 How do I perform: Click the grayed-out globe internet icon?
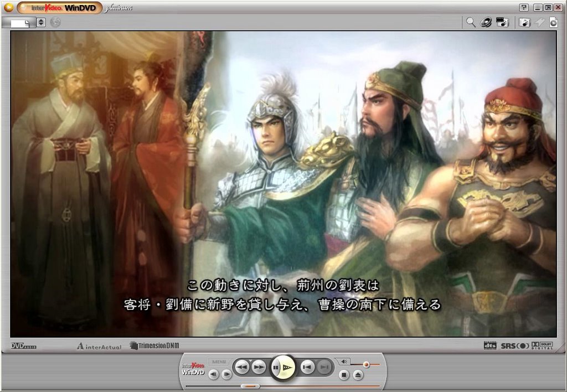[55, 22]
